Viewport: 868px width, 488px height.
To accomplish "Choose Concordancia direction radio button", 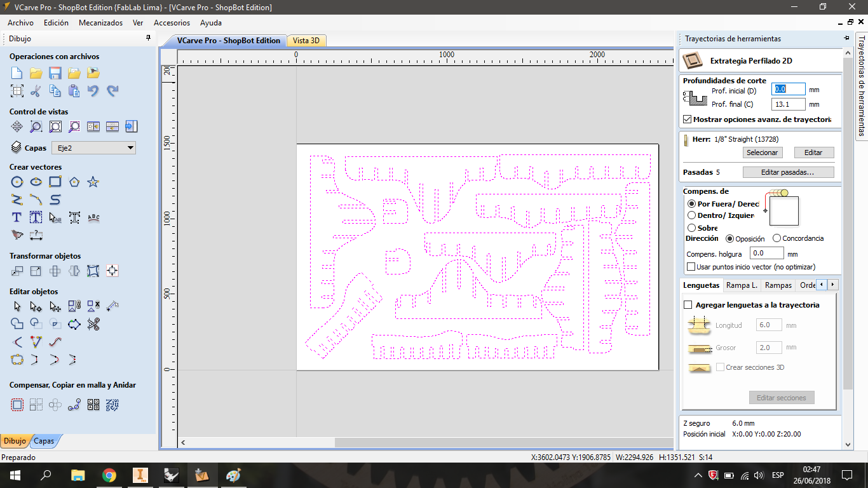I will [x=776, y=238].
